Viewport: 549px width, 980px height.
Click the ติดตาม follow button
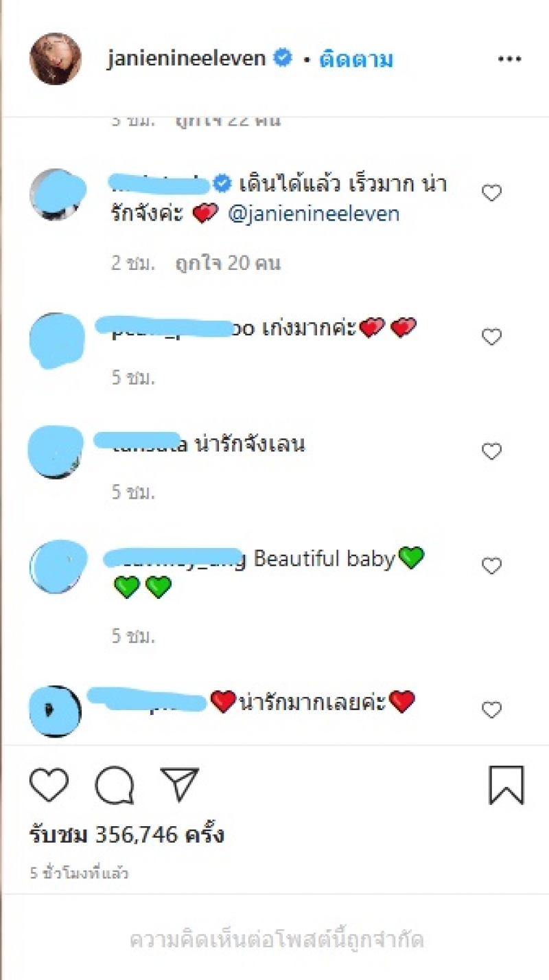point(356,60)
